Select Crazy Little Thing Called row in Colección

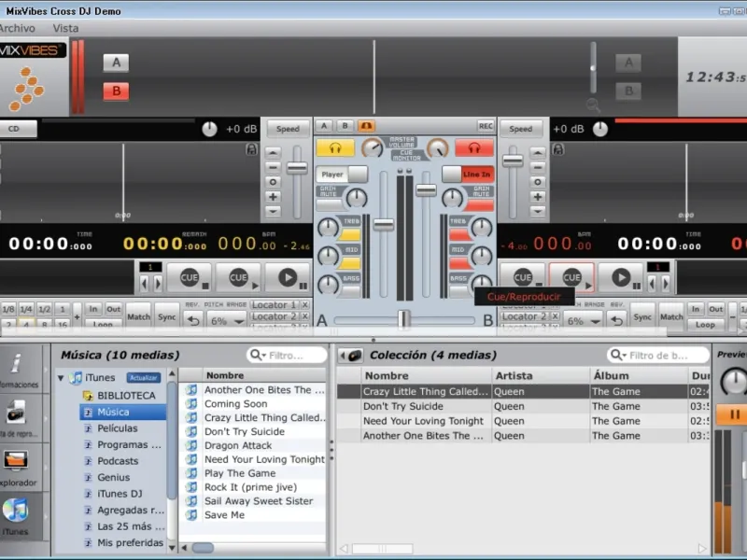[x=523, y=391]
